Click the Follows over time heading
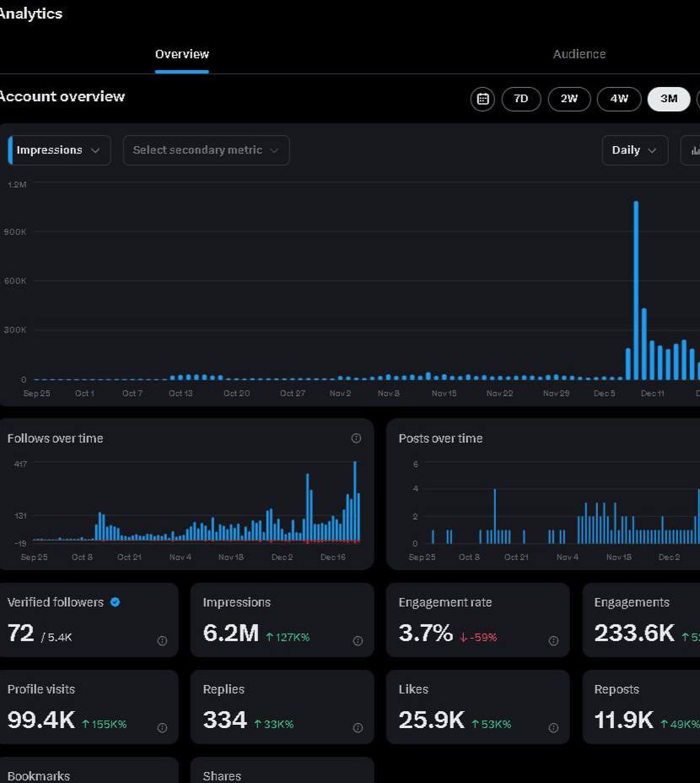 coord(55,439)
